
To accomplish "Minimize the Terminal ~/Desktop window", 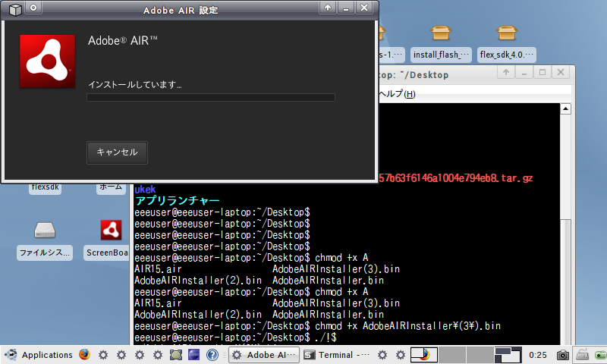I will click(524, 72).
